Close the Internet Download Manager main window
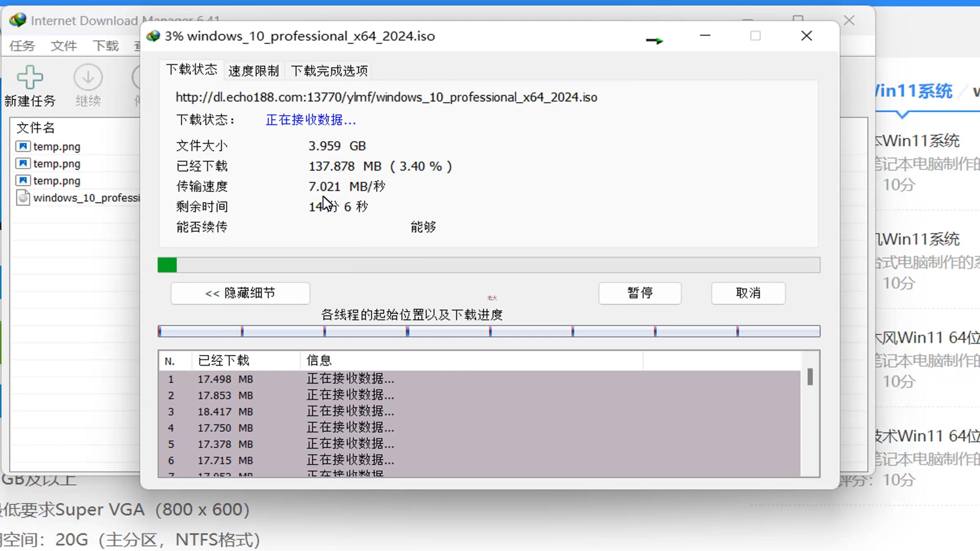Viewport: 980px width, 551px height. [849, 20]
